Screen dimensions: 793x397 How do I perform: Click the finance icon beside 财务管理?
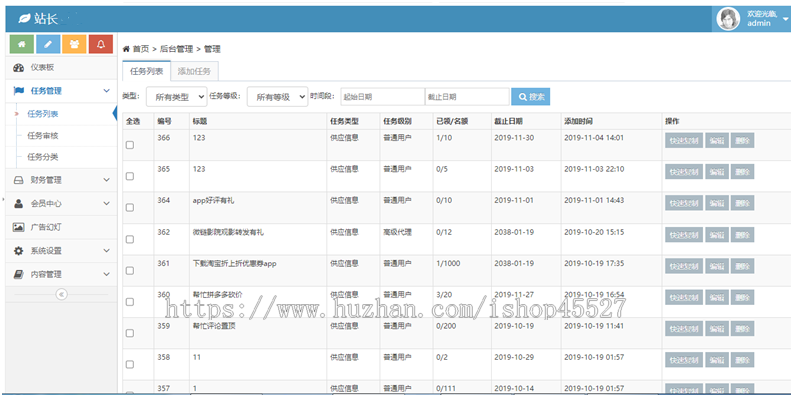(19, 180)
